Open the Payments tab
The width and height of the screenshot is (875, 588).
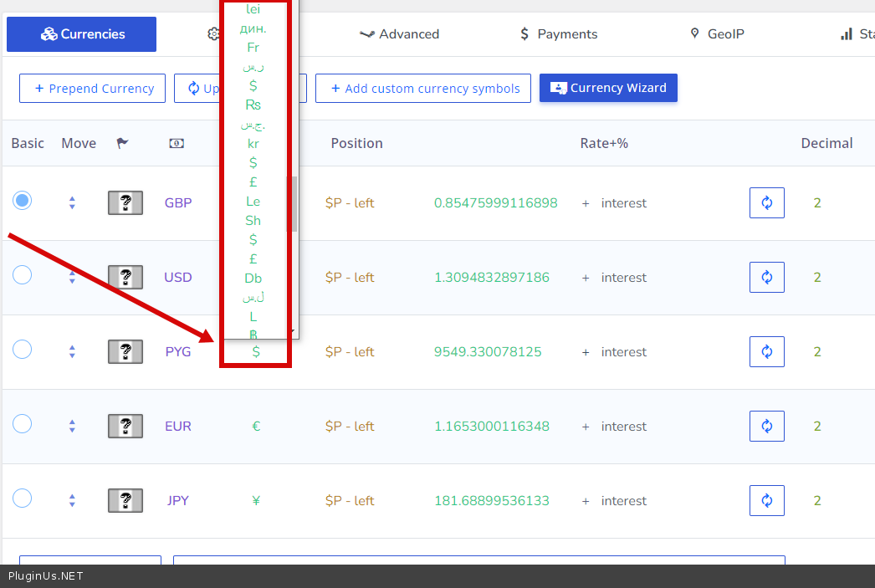point(558,34)
